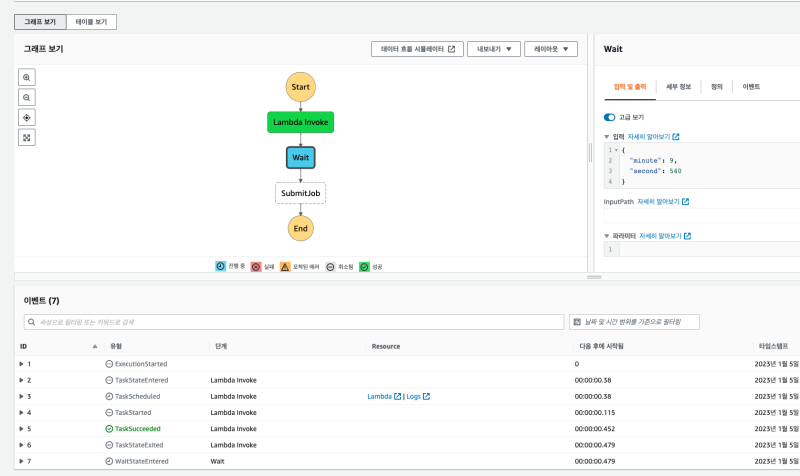The height and width of the screenshot is (476, 800).
Task: Open the 세부 정보 tab
Action: tap(678, 87)
